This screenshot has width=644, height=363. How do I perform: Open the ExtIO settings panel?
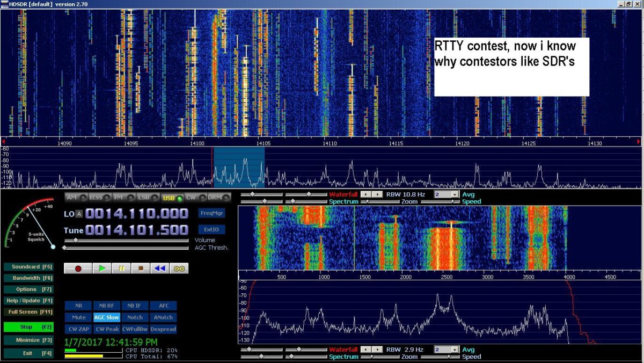click(213, 228)
